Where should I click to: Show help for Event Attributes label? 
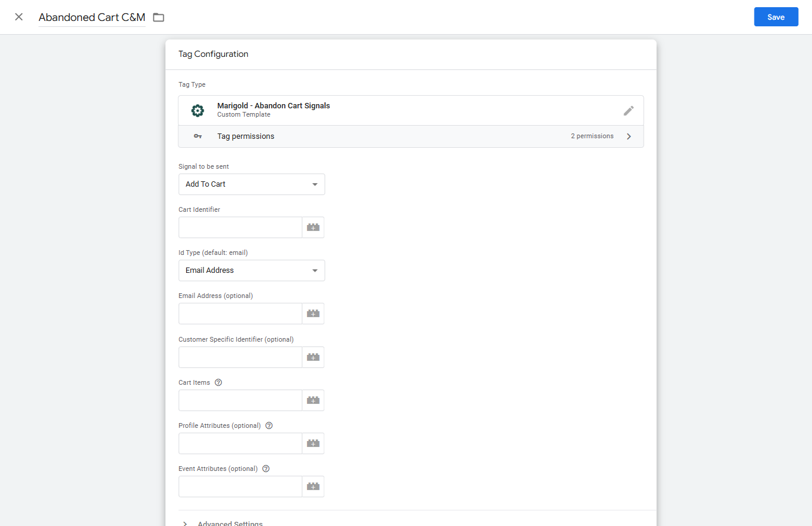tap(266, 469)
